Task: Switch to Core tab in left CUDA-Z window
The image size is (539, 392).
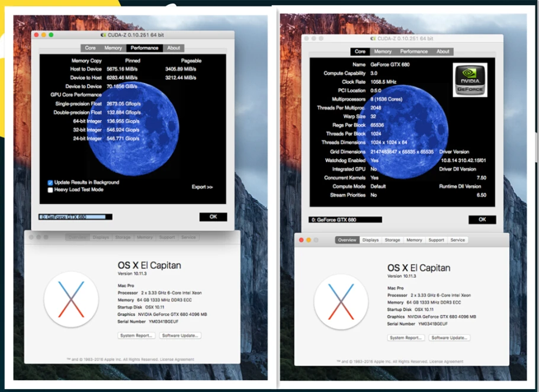Action: tap(91, 48)
